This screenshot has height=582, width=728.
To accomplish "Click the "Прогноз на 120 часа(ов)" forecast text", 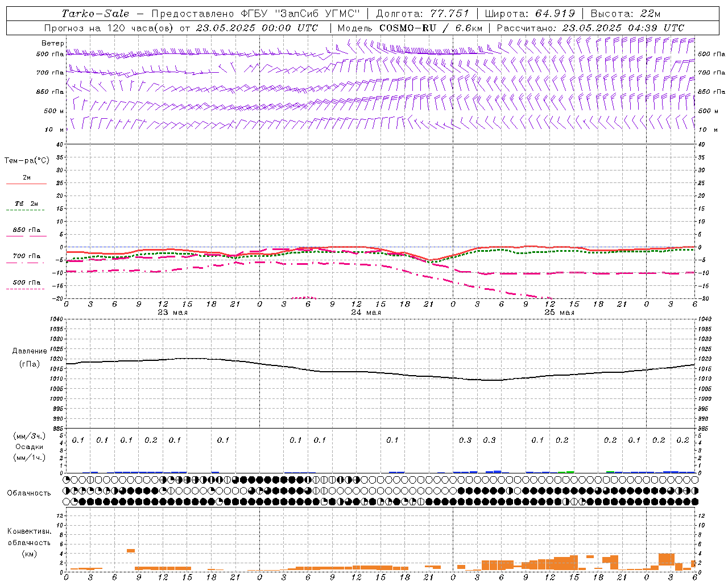I will (x=109, y=28).
